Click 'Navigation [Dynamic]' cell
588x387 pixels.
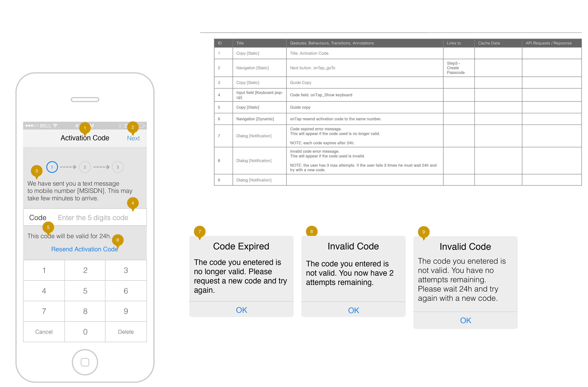(x=259, y=119)
